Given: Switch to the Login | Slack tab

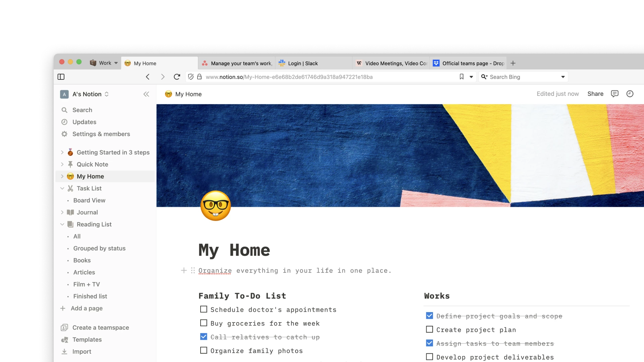Looking at the screenshot, I should 314,63.
